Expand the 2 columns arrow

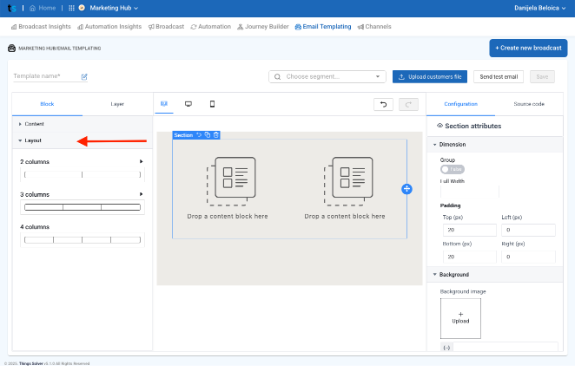pos(141,161)
